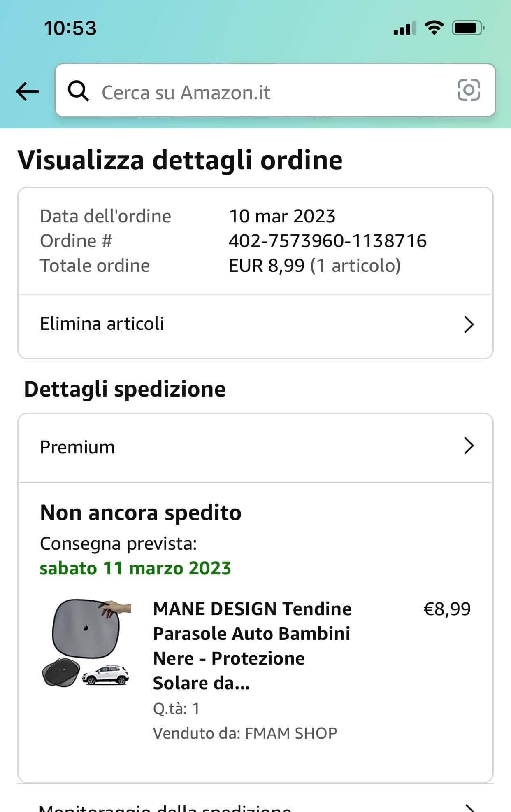Tap the cellular signal bars icon
This screenshot has width=511, height=812.
404,28
